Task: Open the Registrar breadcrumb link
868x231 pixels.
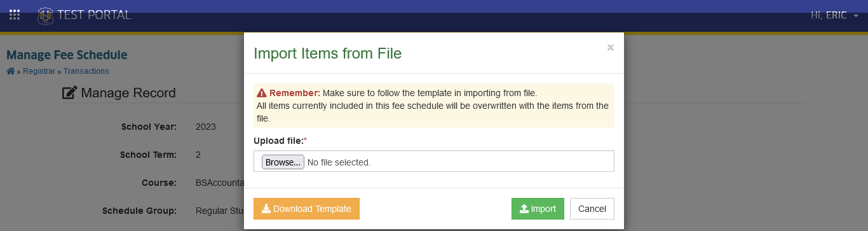Action: pyautogui.click(x=40, y=71)
